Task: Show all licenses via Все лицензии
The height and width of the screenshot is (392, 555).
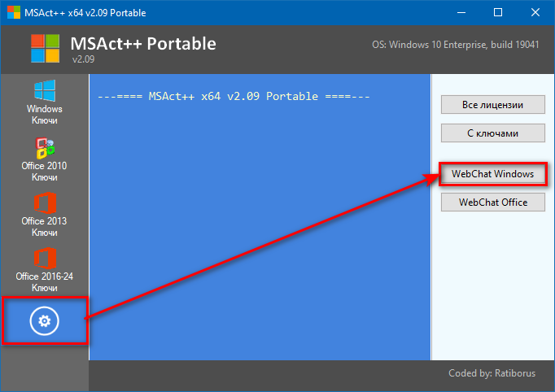Action: point(492,105)
